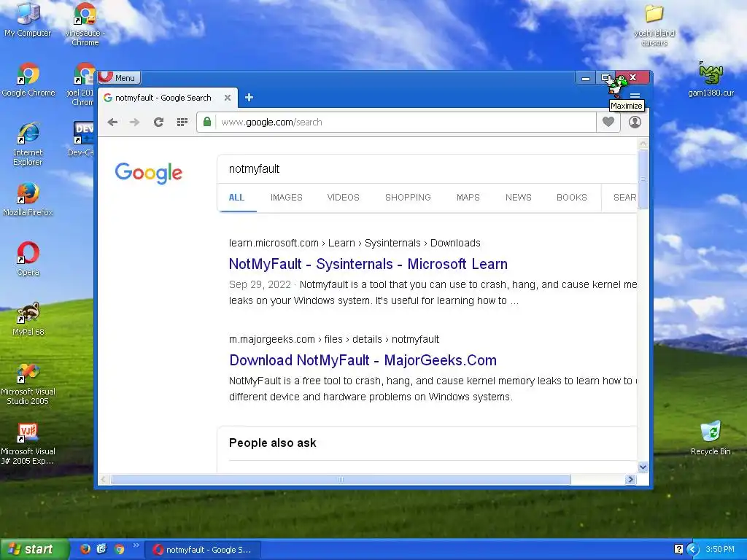Image resolution: width=747 pixels, height=560 pixels.
Task: Open Download NotMyFault - MajorGeeks.Com link
Action: pyautogui.click(x=363, y=360)
